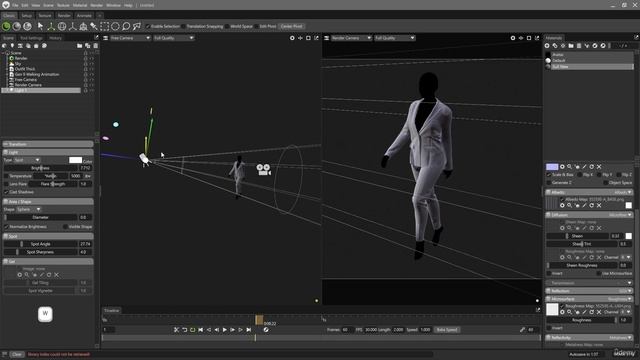Clear the gel image with X icon
This screenshot has height=360, width=640.
click(x=56, y=275)
